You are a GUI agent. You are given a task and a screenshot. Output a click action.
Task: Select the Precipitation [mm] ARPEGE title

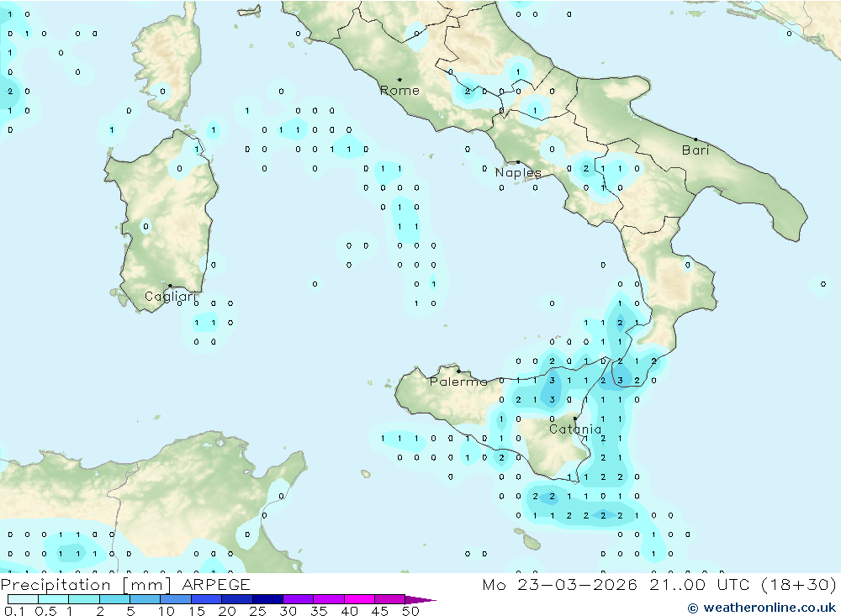point(125,584)
